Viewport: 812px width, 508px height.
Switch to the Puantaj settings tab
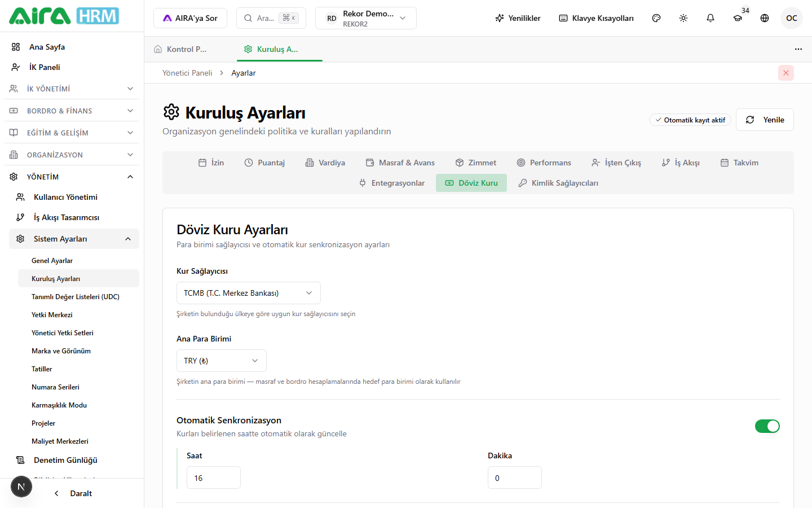(x=264, y=163)
